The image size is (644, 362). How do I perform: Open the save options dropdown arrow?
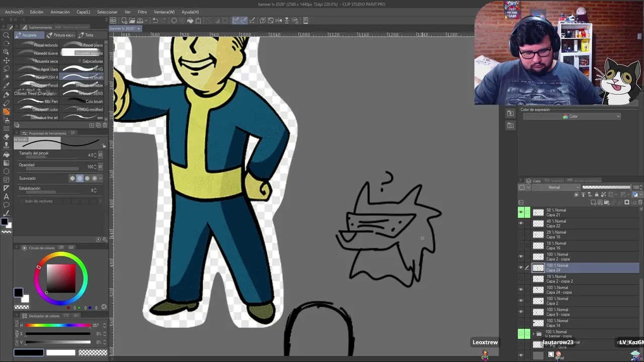pyautogui.click(x=145, y=21)
